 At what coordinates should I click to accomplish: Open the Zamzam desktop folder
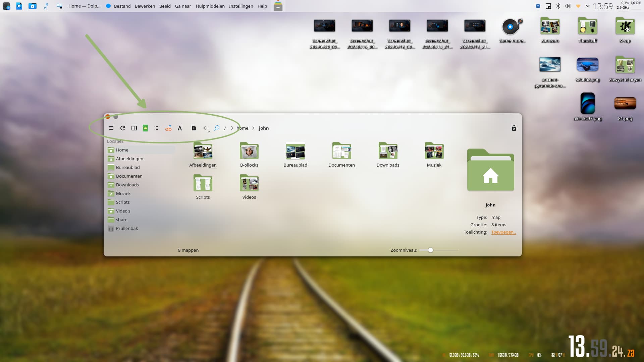(x=550, y=30)
